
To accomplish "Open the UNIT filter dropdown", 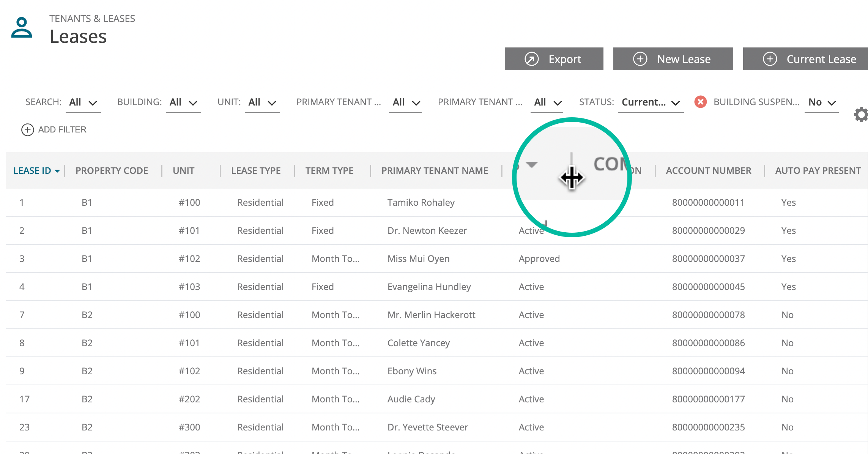I will pos(262,102).
